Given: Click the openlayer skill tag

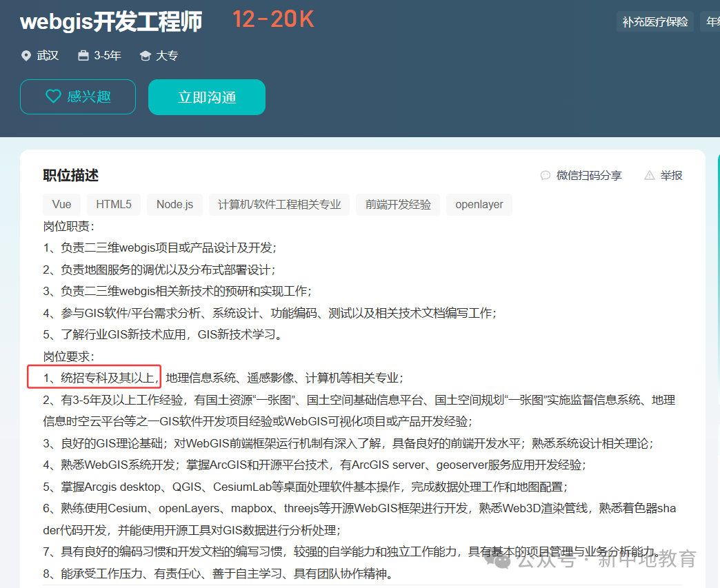Looking at the screenshot, I should 479,204.
